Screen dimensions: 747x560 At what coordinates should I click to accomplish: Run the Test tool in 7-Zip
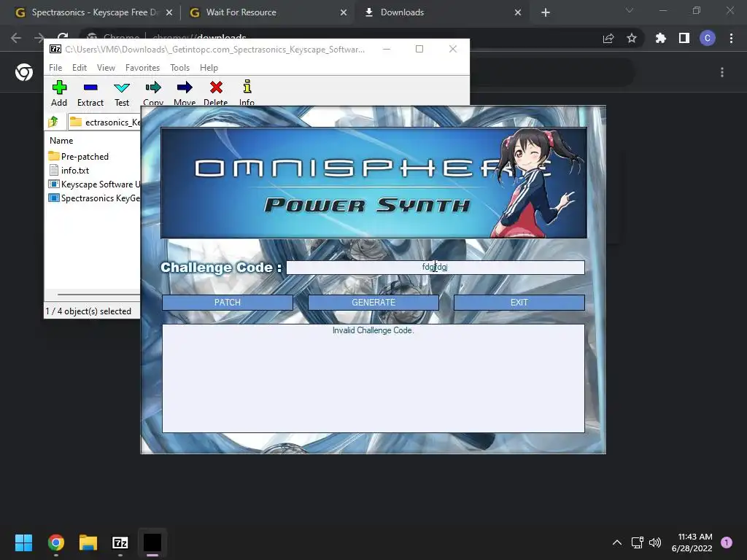tap(122, 93)
